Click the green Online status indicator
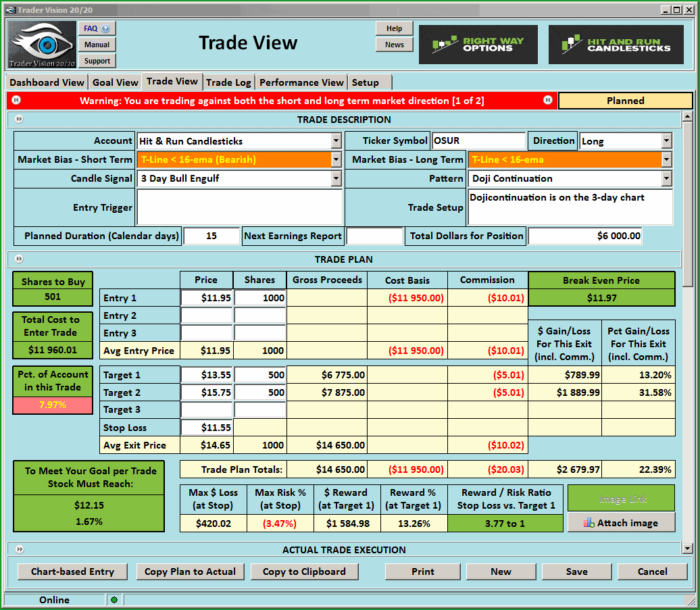This screenshot has width=700, height=610. point(114,600)
